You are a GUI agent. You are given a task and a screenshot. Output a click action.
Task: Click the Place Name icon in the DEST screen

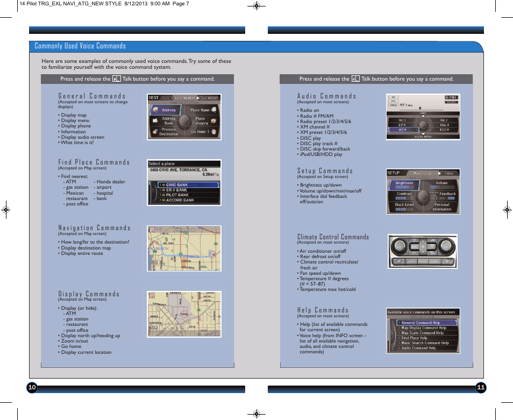[x=214, y=110]
